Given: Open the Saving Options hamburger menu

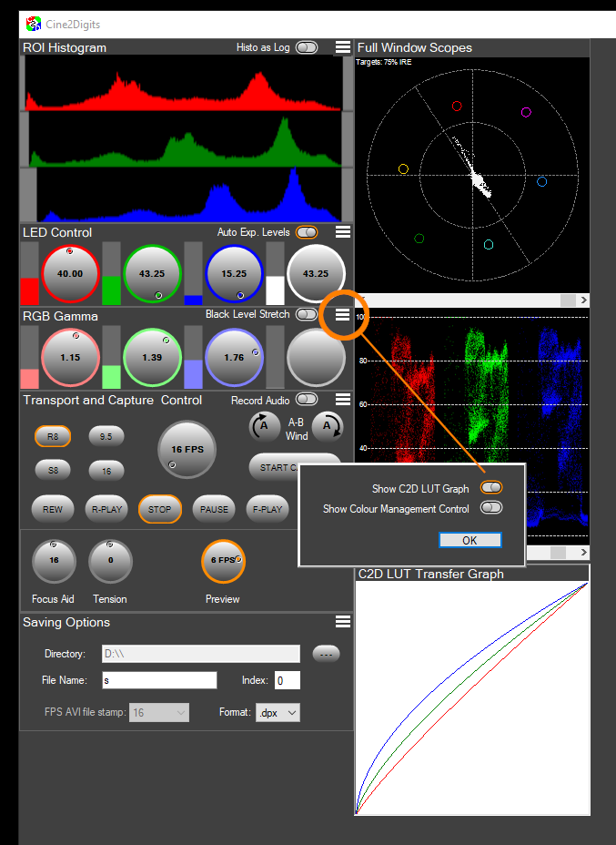Looking at the screenshot, I should 342,622.
